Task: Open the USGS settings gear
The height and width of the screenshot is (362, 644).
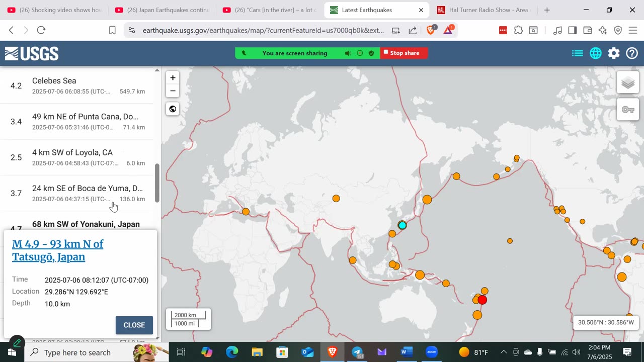Action: coord(614,53)
